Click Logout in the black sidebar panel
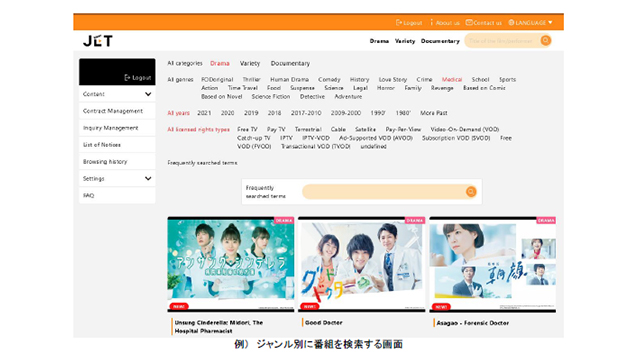The height and width of the screenshot is (360, 640). 138,78
